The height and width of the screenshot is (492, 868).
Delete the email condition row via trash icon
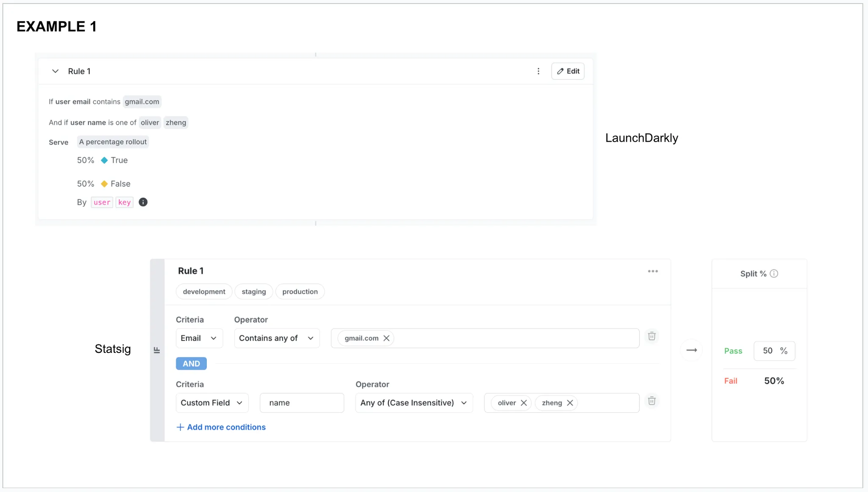point(652,336)
